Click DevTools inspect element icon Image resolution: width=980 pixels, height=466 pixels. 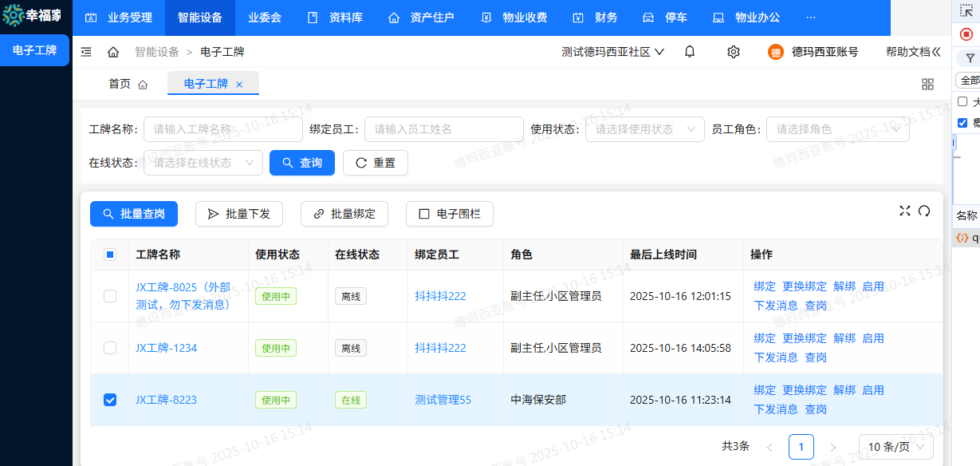[966, 10]
